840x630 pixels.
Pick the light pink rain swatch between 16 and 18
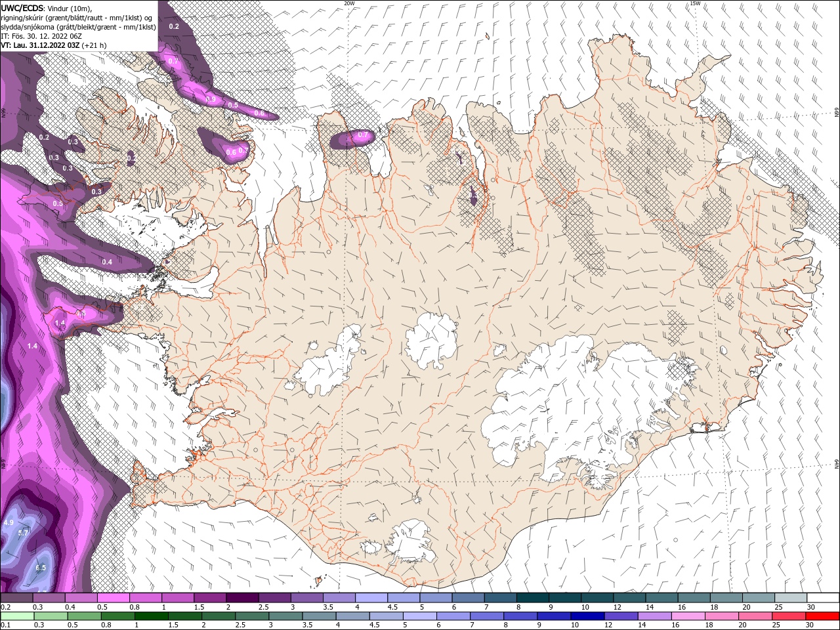tap(688, 616)
